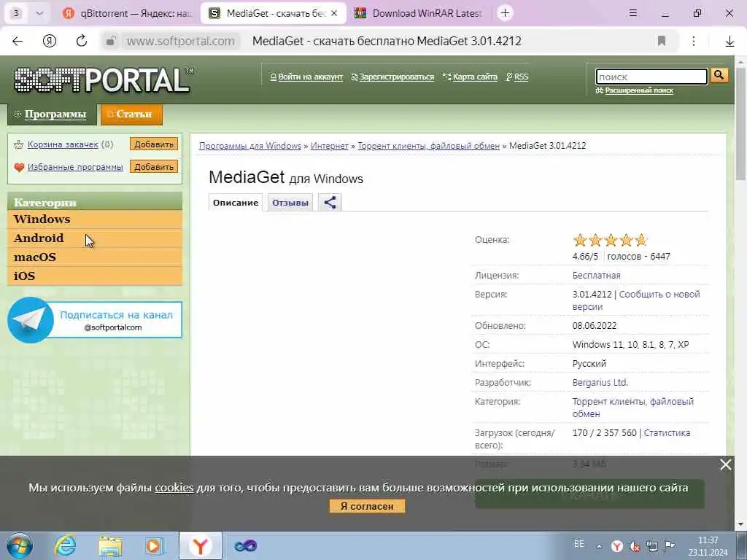Open download Статистика link

click(667, 433)
